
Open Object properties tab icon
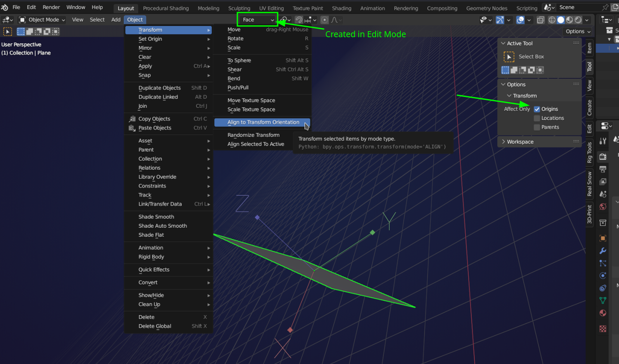(603, 238)
